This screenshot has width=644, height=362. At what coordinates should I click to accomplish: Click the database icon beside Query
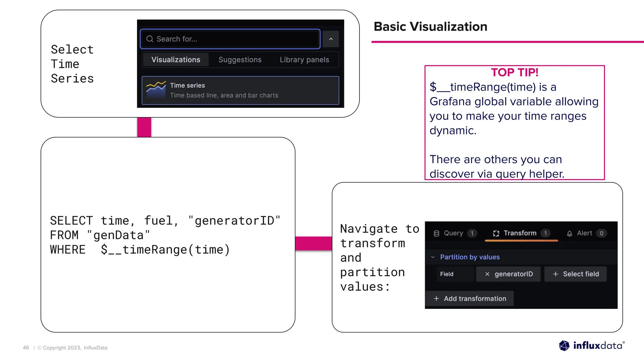(x=436, y=233)
